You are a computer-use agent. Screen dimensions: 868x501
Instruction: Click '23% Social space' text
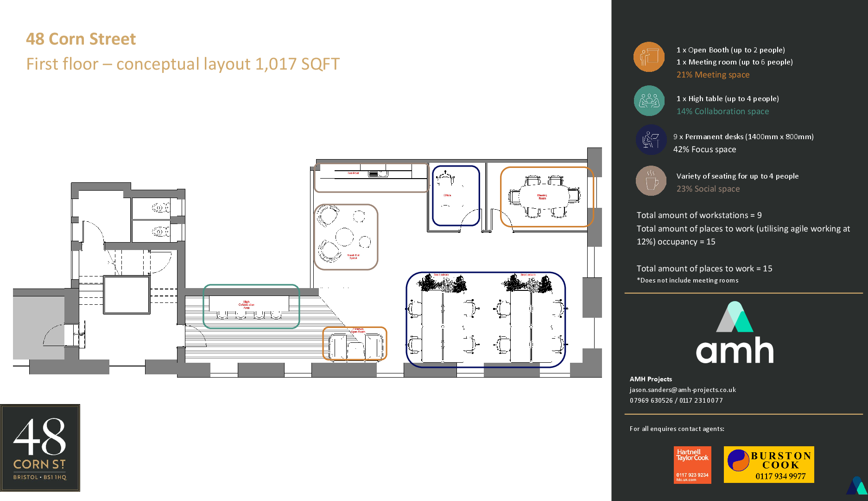[x=708, y=189]
